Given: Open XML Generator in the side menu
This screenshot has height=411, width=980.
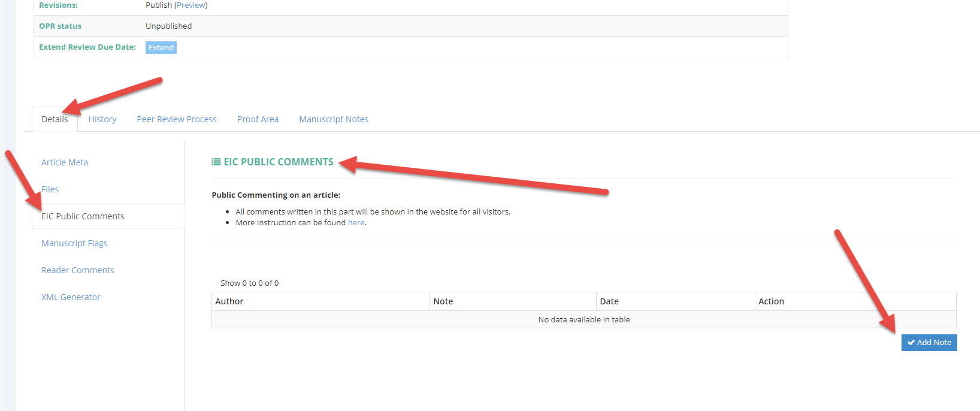Looking at the screenshot, I should (x=71, y=297).
